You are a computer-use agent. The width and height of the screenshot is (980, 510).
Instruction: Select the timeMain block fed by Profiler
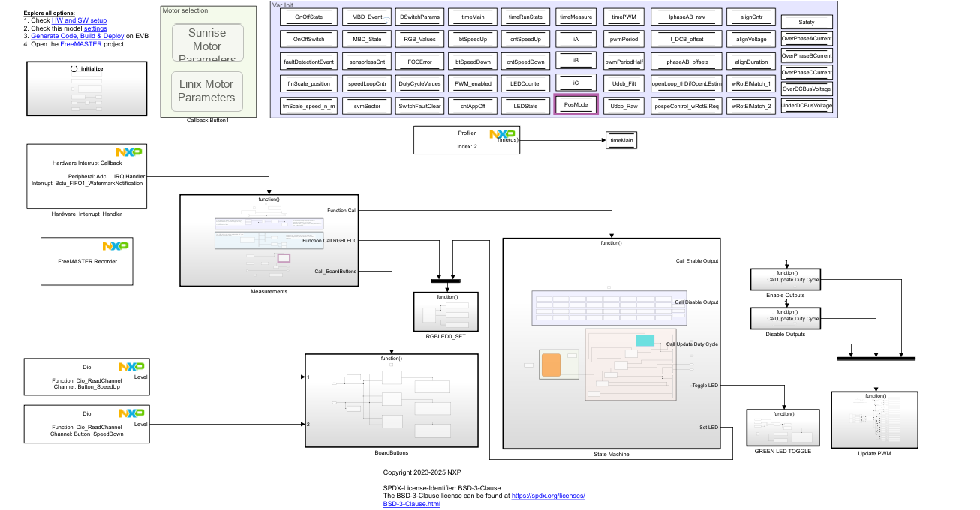point(621,140)
